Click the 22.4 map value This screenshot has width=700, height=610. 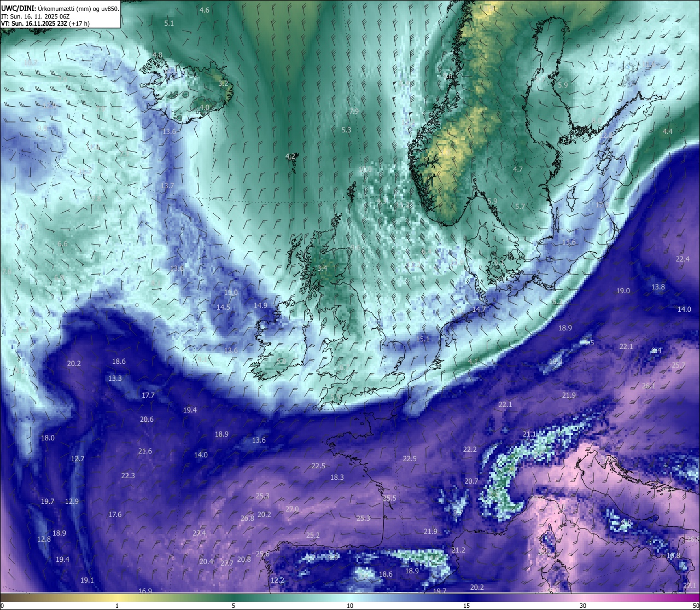pyautogui.click(x=682, y=259)
